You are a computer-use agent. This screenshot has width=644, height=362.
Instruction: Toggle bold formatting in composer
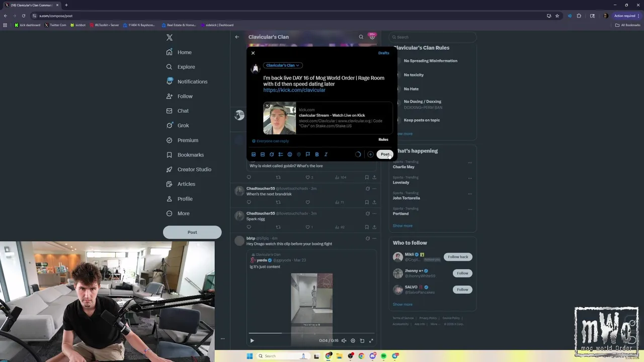click(317, 154)
